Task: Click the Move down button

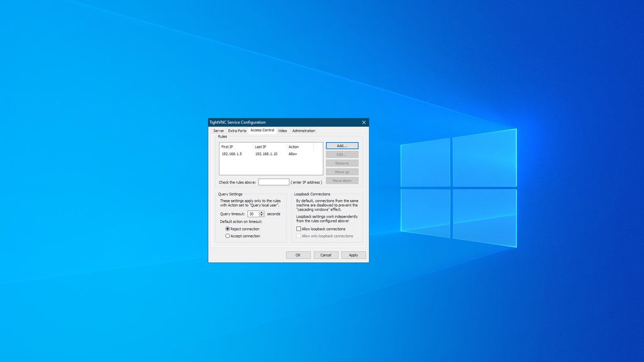Action: point(341,180)
